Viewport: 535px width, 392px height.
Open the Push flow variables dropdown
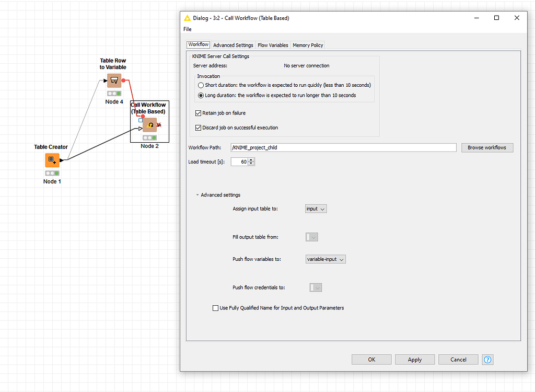(x=325, y=259)
